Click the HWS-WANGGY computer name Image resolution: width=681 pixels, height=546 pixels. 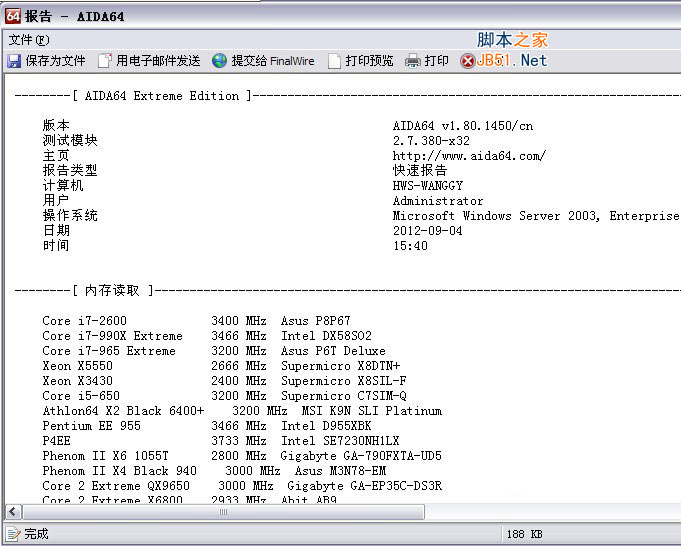[x=428, y=186]
